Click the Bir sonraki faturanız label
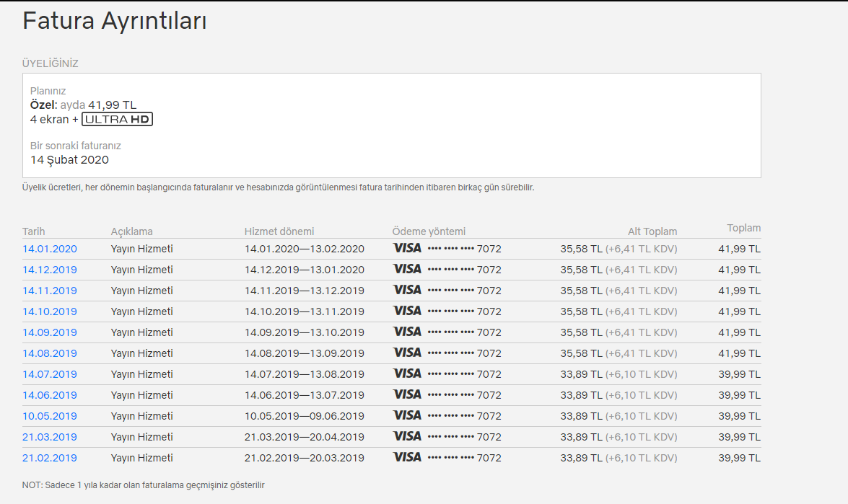 point(76,146)
